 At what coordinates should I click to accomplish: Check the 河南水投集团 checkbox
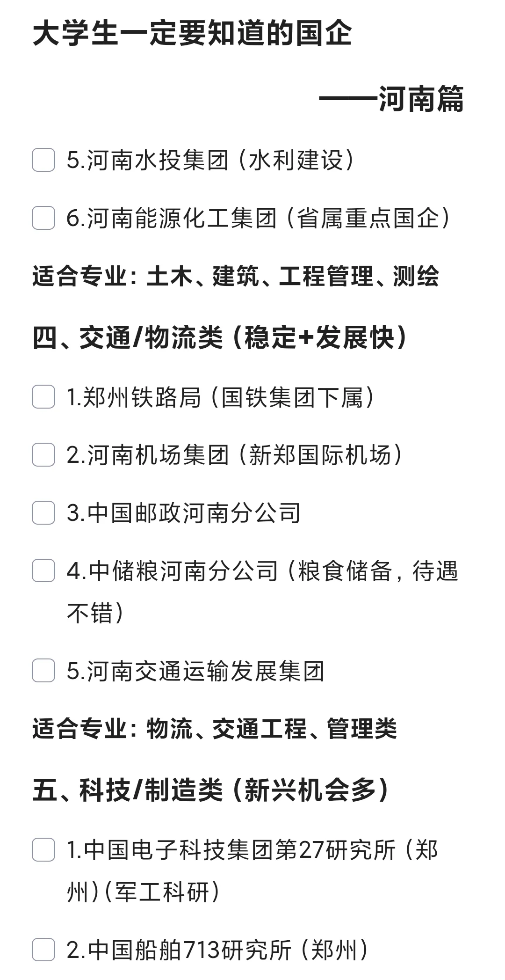pyautogui.click(x=43, y=161)
